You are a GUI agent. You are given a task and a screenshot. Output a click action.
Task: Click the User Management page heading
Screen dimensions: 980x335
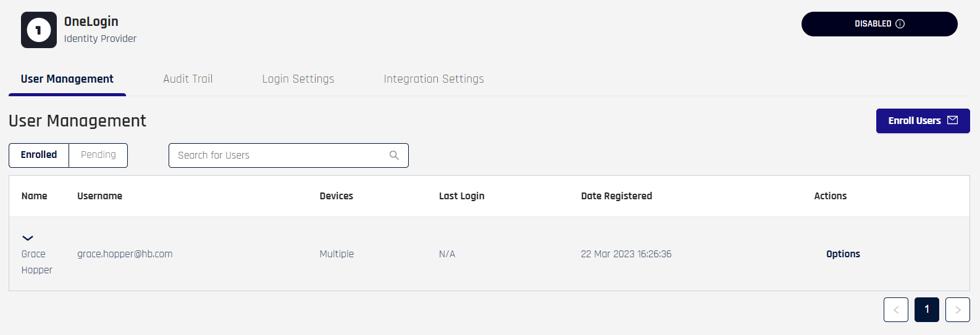pyautogui.click(x=77, y=121)
